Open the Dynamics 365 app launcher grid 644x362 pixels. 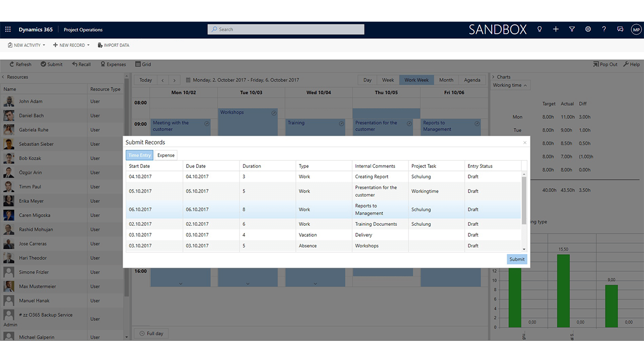[x=8, y=30]
